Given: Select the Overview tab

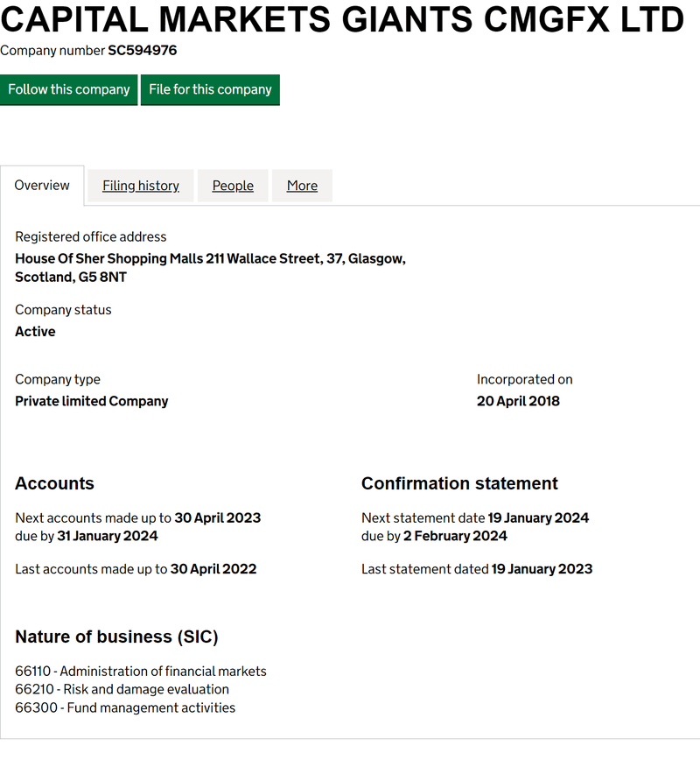Looking at the screenshot, I should [42, 185].
